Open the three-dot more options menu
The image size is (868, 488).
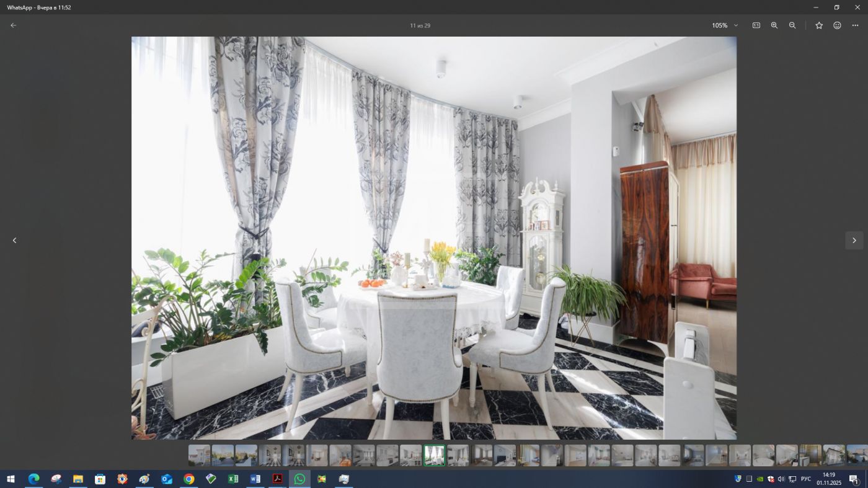click(x=855, y=25)
